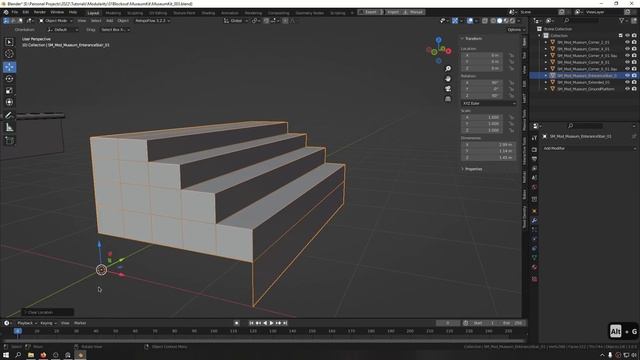640x360 pixels.
Task: Open the Object Data properties tab icon
Action: [x=534, y=258]
